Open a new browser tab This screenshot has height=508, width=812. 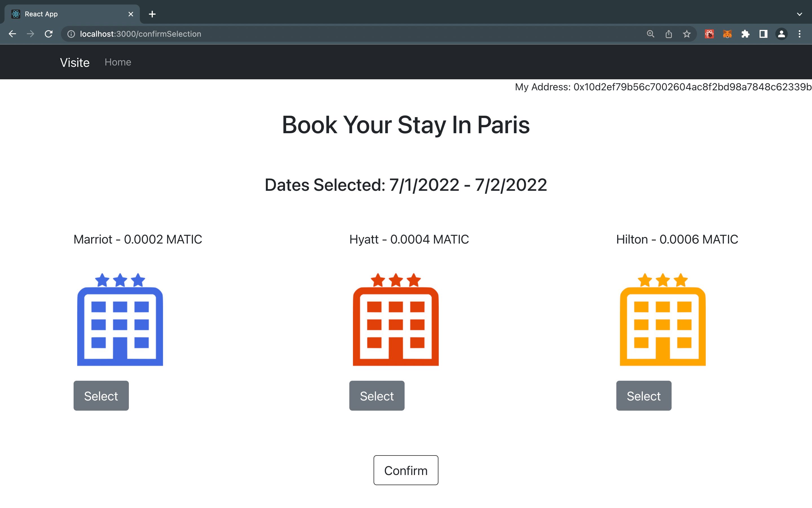[152, 14]
